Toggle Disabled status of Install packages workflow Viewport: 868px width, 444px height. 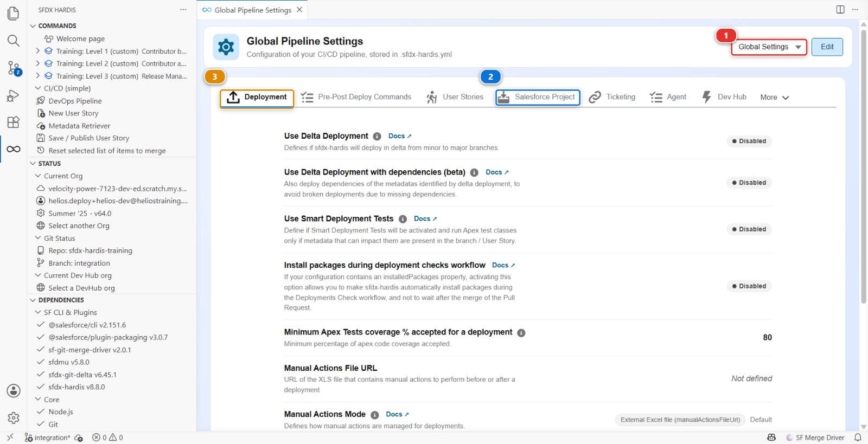tap(749, 286)
